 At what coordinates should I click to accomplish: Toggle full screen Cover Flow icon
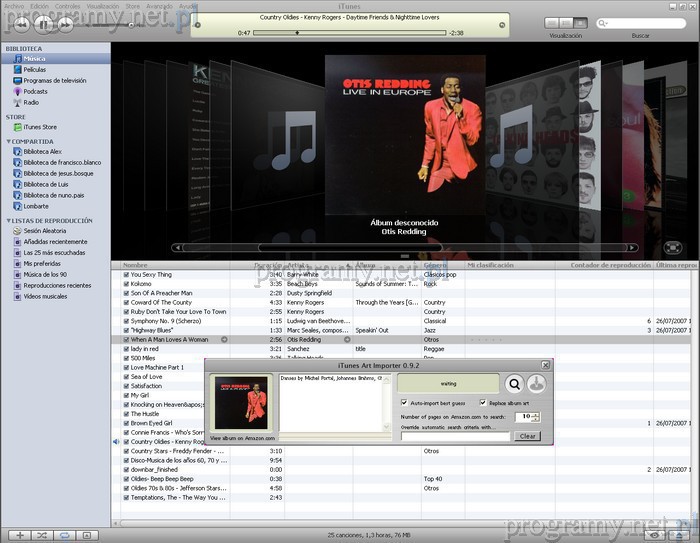click(x=673, y=247)
